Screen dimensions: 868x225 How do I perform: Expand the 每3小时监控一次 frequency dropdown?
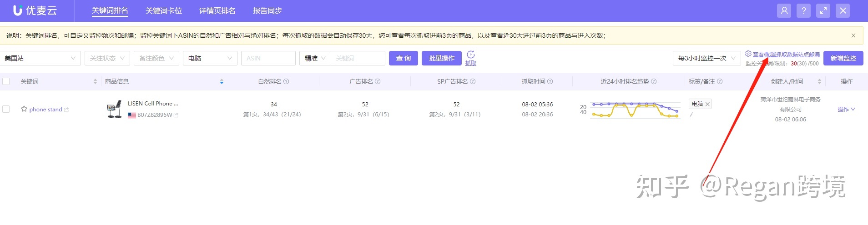[x=707, y=58]
